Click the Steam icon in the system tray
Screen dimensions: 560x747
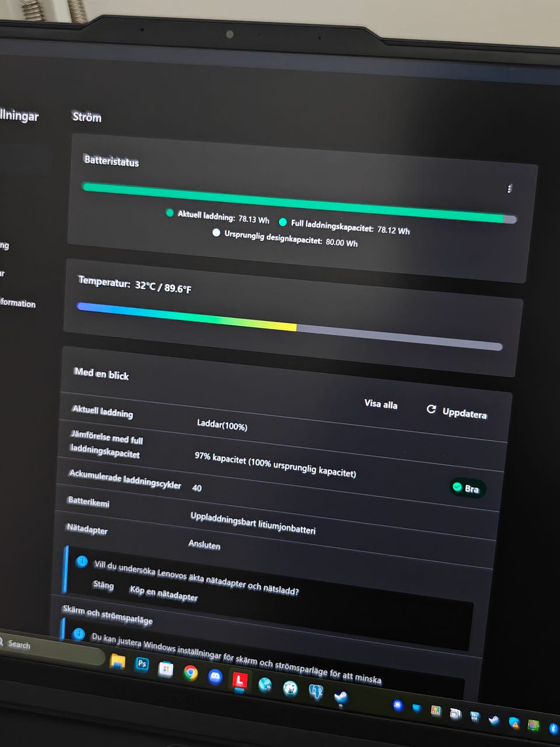494,720
